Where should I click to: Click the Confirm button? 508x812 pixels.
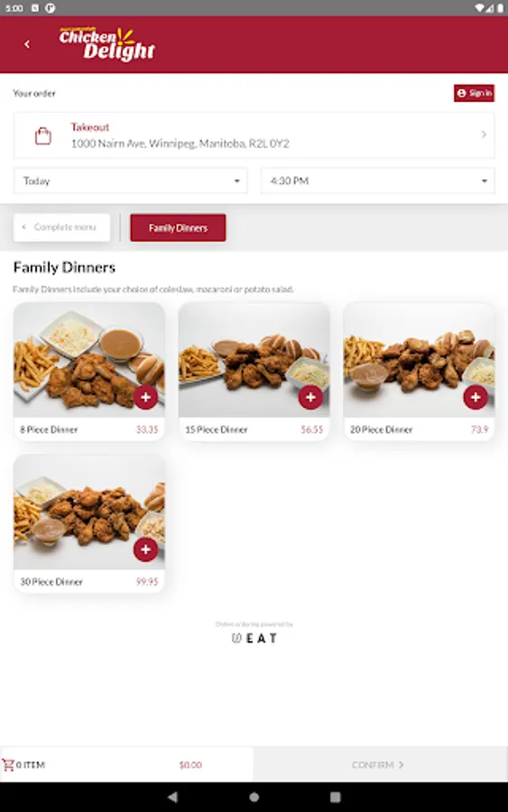(379, 764)
